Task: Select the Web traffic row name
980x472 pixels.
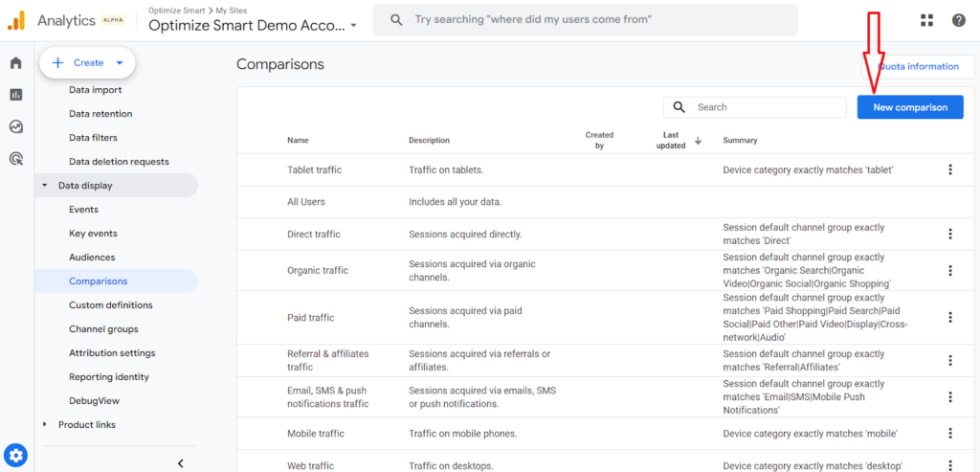Action: [x=311, y=465]
